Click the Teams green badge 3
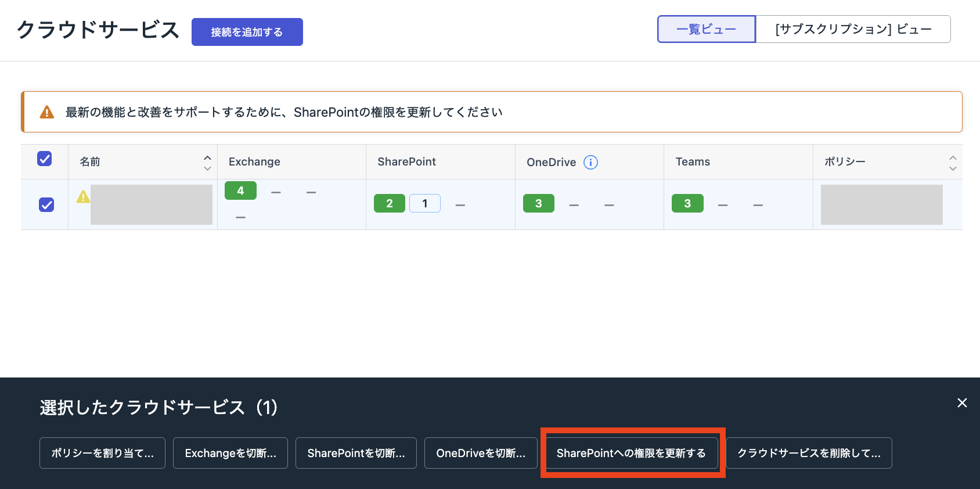This screenshot has width=980, height=489. 687,203
